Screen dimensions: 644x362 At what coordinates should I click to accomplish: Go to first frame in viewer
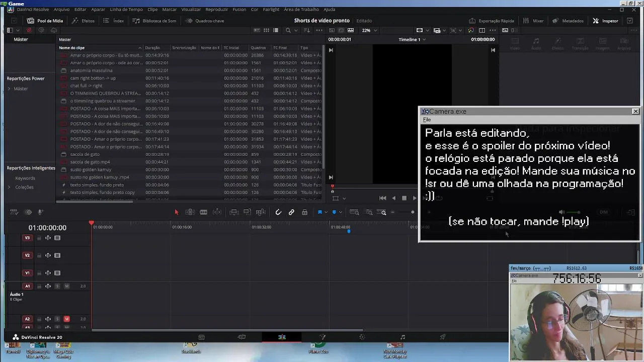pyautogui.click(x=382, y=198)
